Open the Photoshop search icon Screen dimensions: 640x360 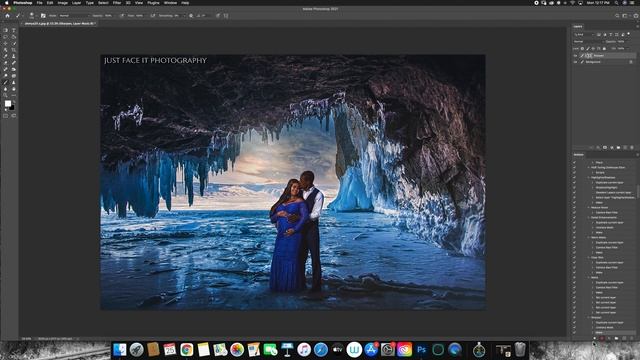pos(617,16)
